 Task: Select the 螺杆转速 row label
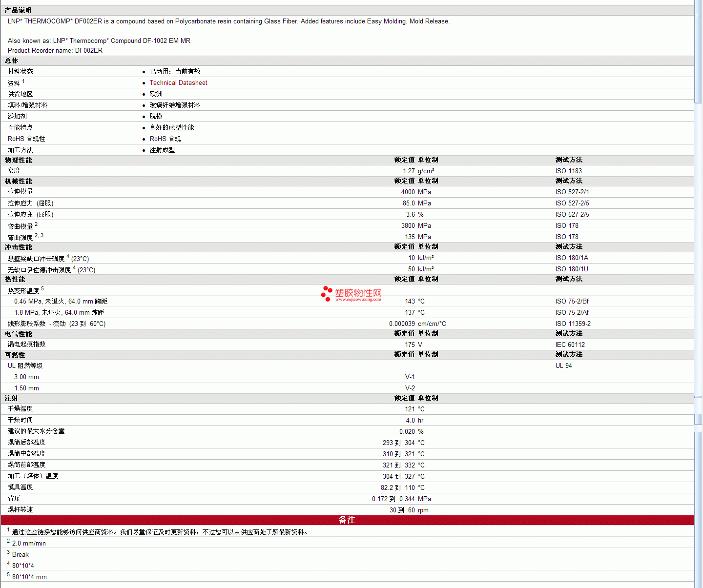tap(21, 510)
